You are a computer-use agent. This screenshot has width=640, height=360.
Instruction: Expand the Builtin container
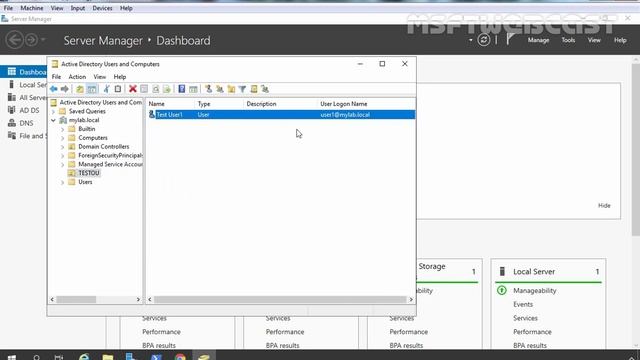tap(62, 129)
